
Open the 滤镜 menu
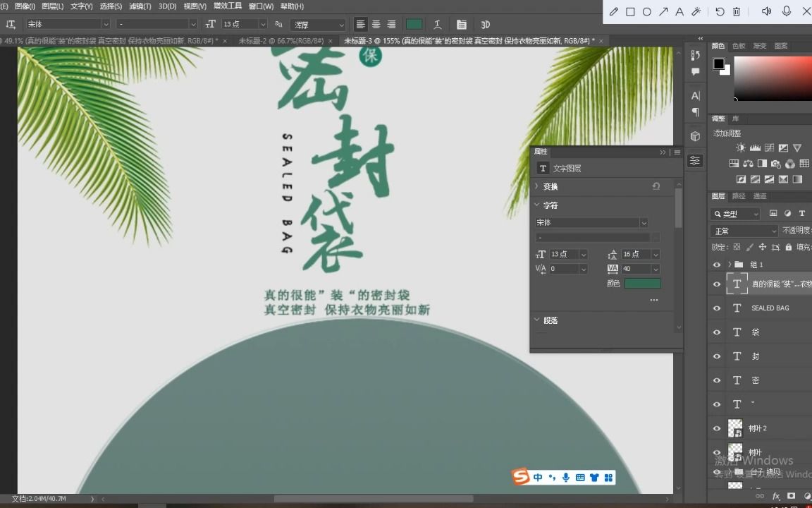[139, 6]
